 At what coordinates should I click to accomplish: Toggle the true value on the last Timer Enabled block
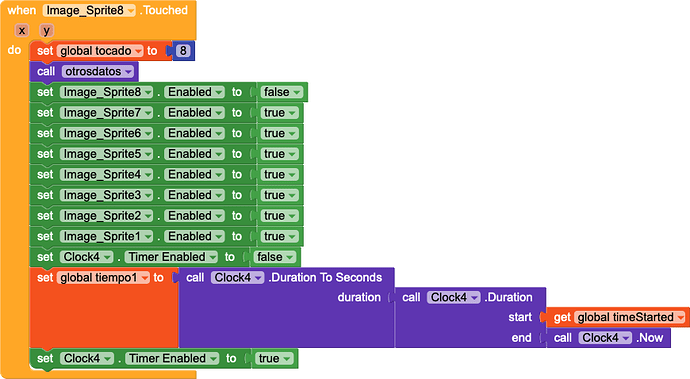(274, 359)
